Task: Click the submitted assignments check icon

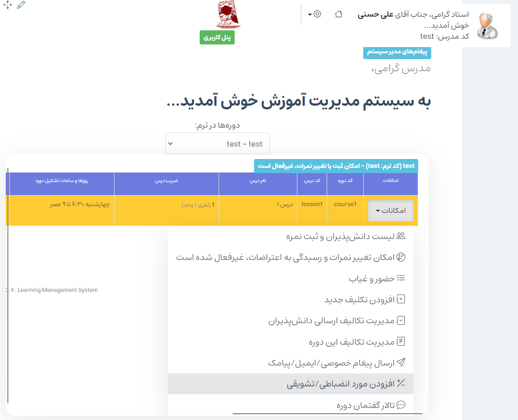Action: click(x=401, y=320)
